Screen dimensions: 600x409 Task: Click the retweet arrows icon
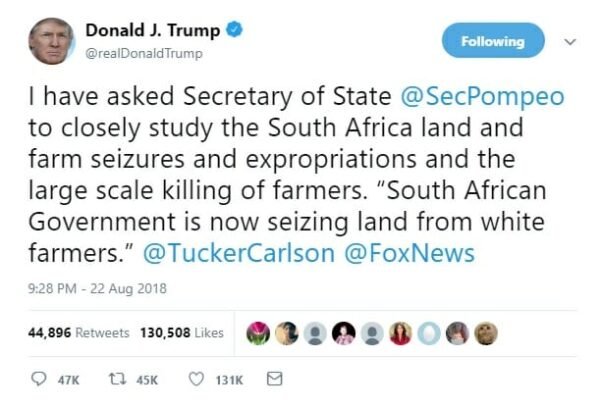[117, 379]
